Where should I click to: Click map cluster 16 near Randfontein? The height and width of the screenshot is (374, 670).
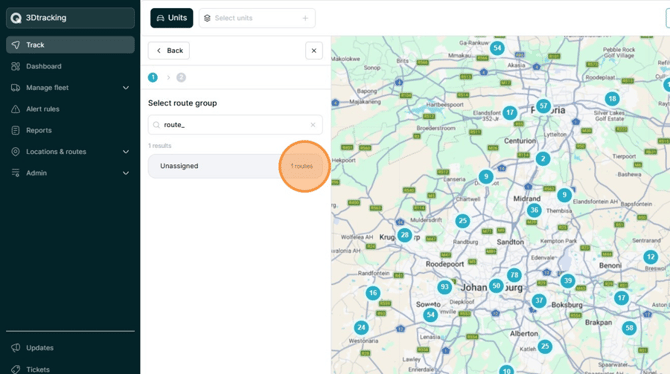pos(373,293)
